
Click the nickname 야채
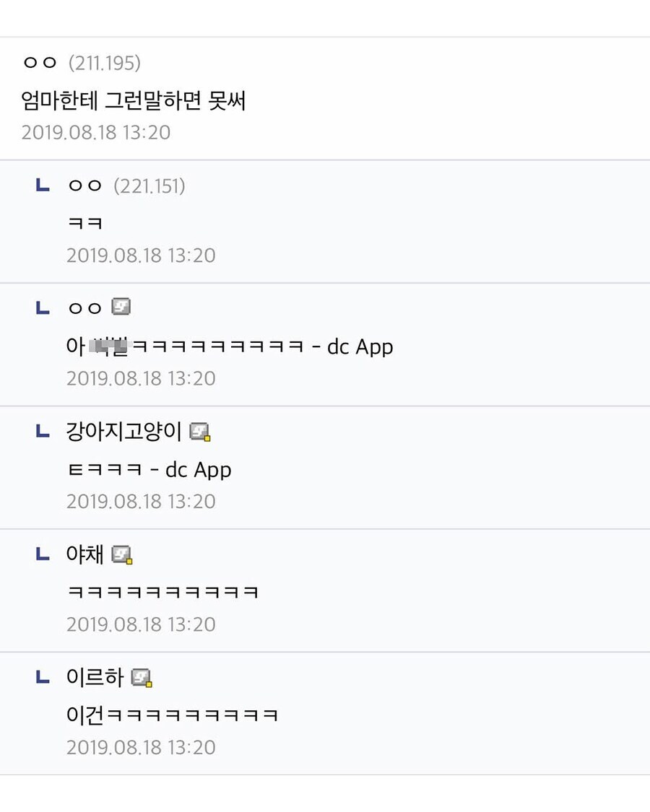click(x=85, y=554)
